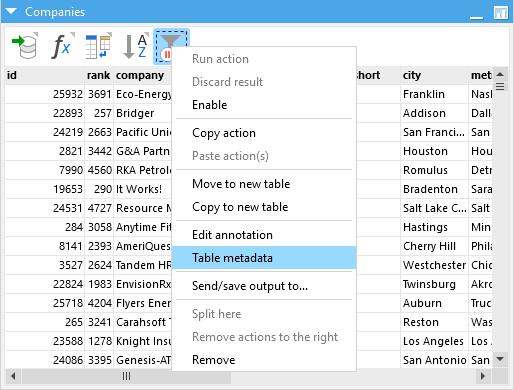
Task: Select the Bridger company cell
Action: point(143,113)
